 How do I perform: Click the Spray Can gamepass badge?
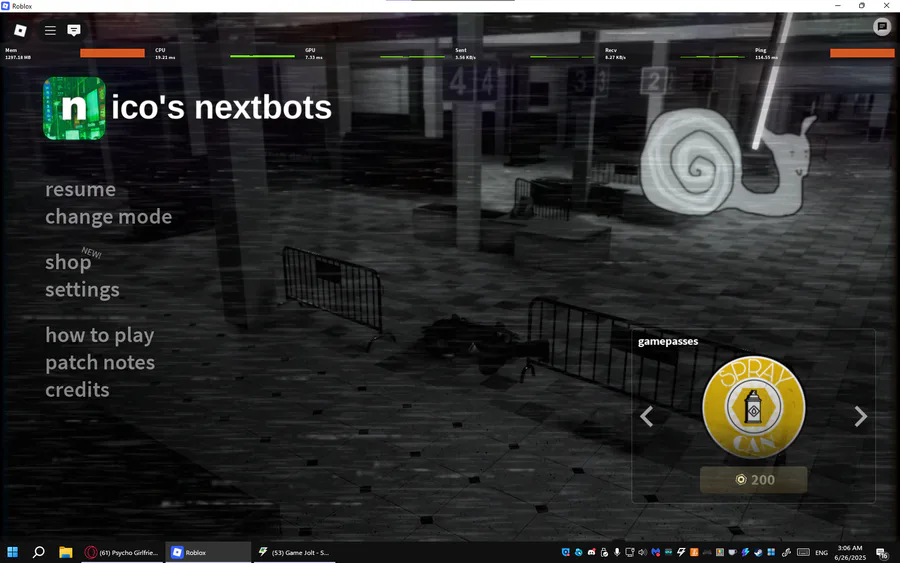(x=754, y=407)
